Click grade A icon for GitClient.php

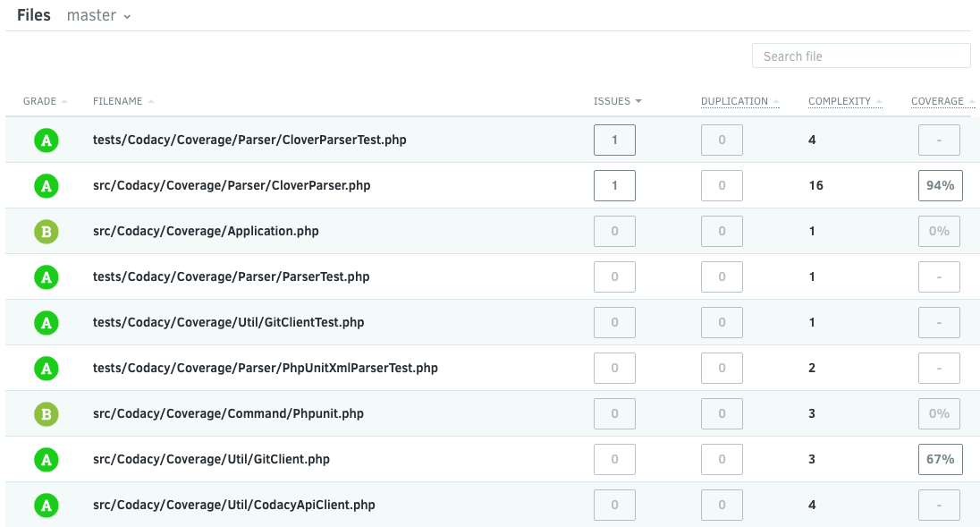[46, 460]
